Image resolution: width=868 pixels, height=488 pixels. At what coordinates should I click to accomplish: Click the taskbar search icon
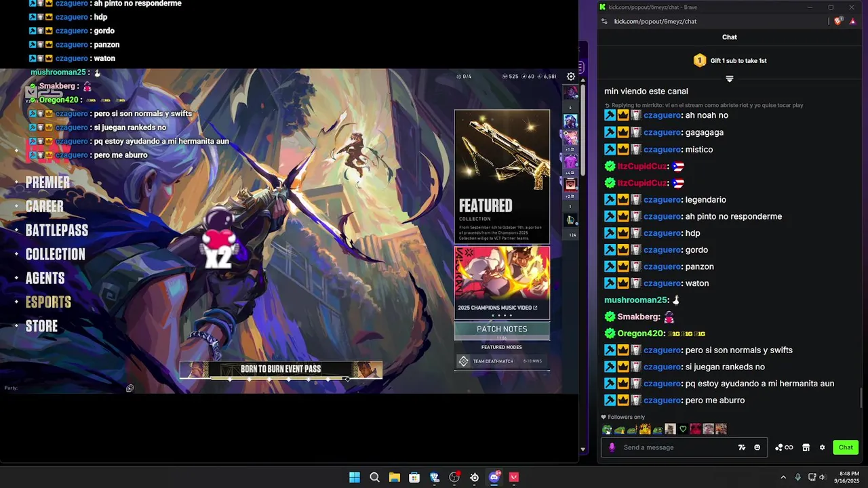(374, 477)
